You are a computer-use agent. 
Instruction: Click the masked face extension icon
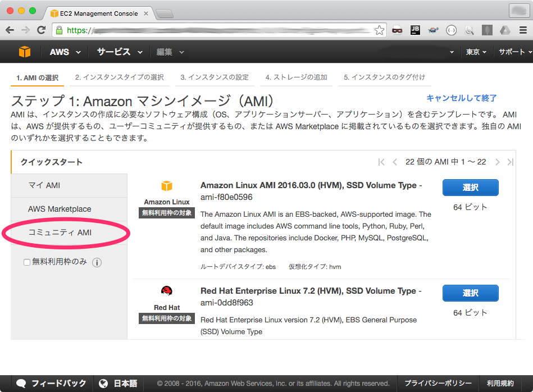point(397,30)
